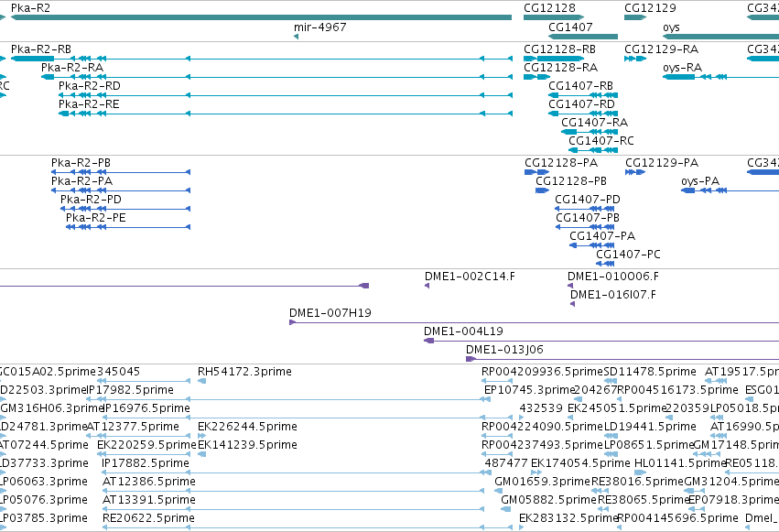Select protein CG12128-PA
The width and height of the screenshot is (779, 532).
pos(561,163)
